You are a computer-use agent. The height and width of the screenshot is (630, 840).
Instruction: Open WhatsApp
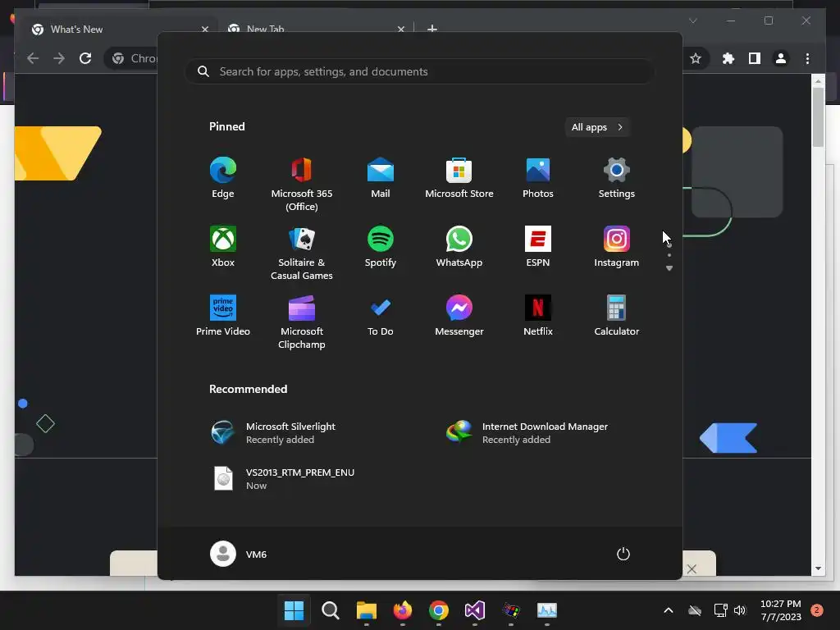pyautogui.click(x=459, y=247)
